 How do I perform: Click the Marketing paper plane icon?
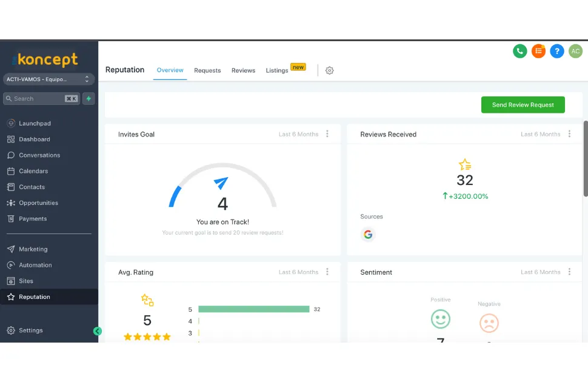pyautogui.click(x=11, y=249)
